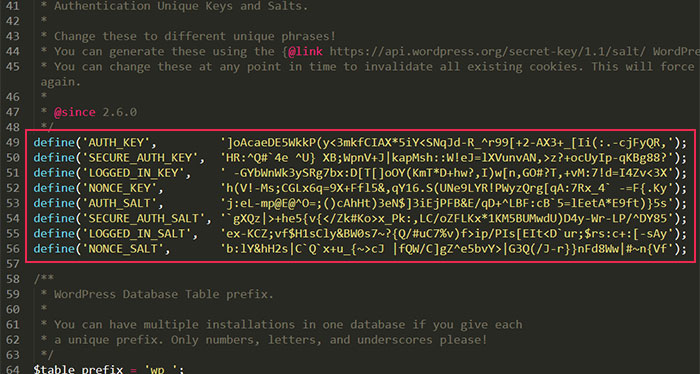Click the NONCE_SALT value string starting 'b:lY&hH2s

(x=447, y=249)
